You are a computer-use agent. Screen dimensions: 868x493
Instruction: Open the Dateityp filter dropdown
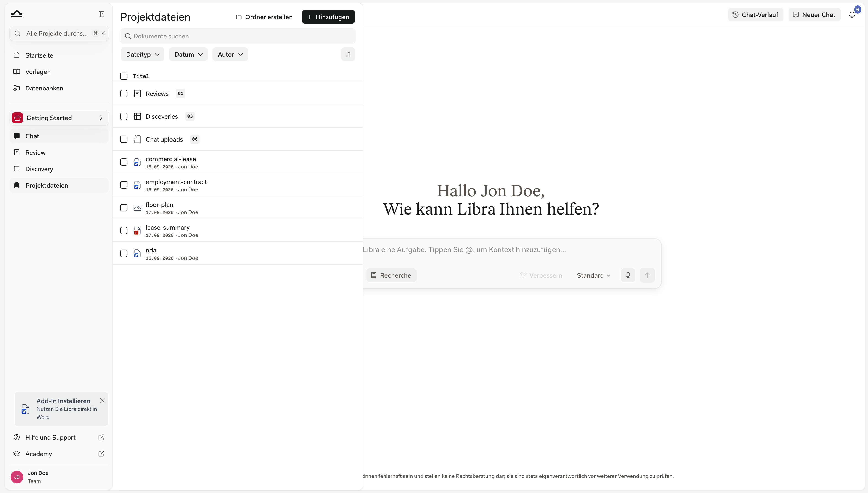142,54
